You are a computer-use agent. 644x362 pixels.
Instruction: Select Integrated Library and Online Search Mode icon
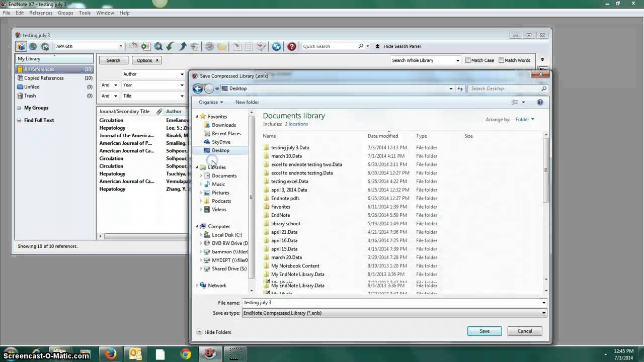[45, 46]
